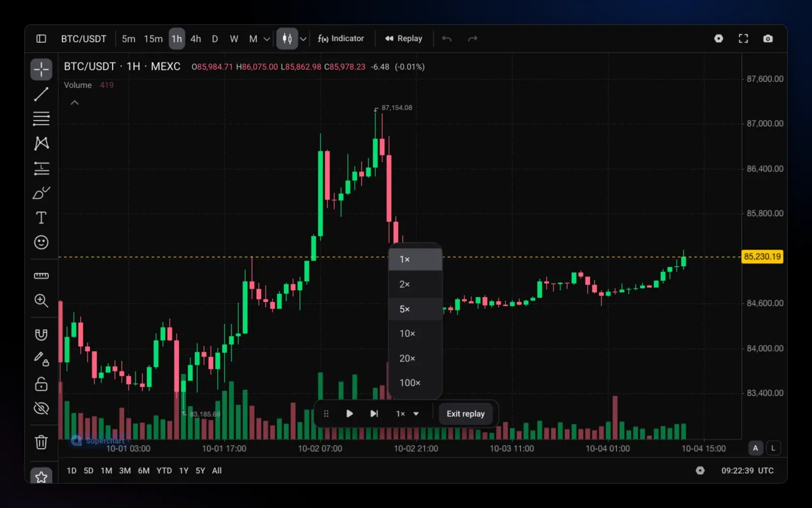Viewport: 812px width, 508px height.
Task: Set range to 6M
Action: click(144, 470)
